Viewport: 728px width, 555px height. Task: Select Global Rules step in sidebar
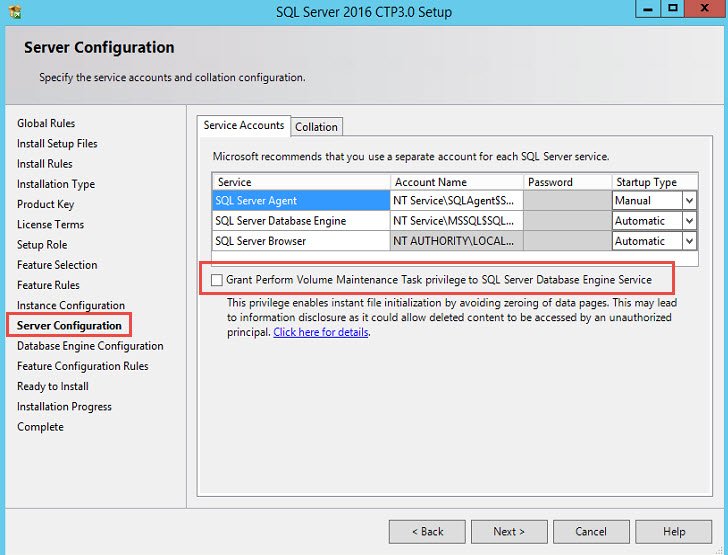pos(46,124)
